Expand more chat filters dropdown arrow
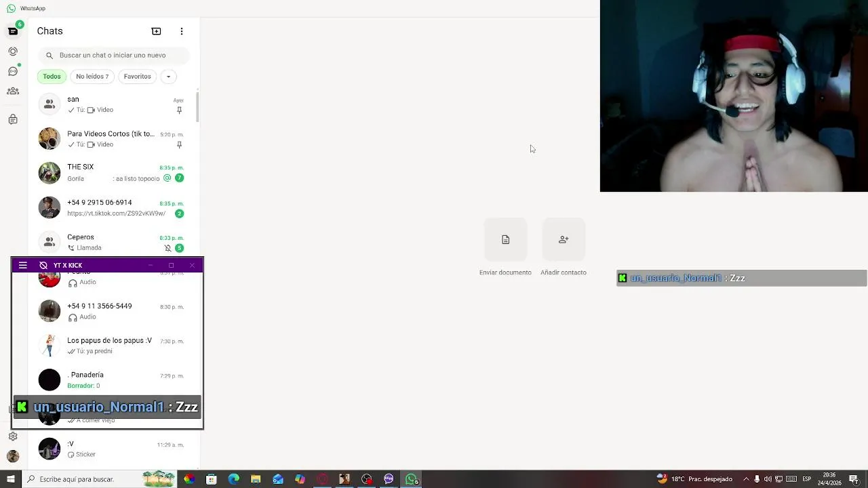 point(168,77)
